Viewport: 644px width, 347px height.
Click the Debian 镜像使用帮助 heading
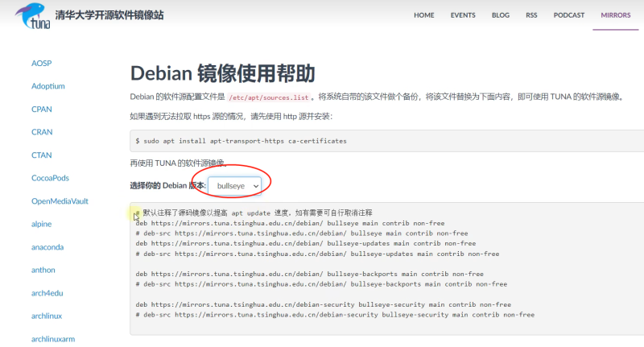223,73
